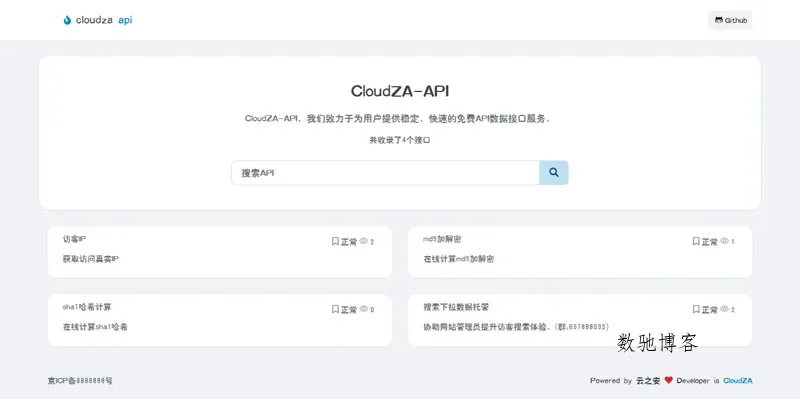This screenshot has height=399, width=800.
Task: Click bookmark icon on md5加解密 card
Action: point(696,241)
